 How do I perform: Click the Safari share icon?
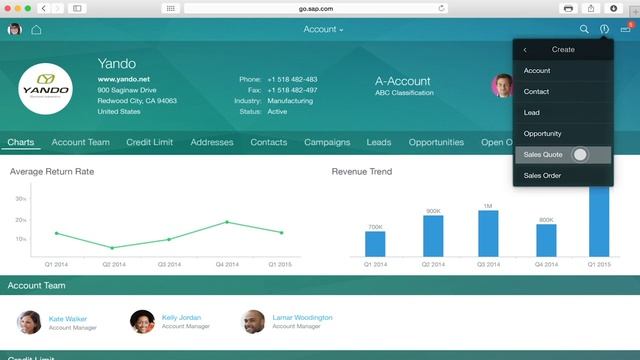(591, 8)
